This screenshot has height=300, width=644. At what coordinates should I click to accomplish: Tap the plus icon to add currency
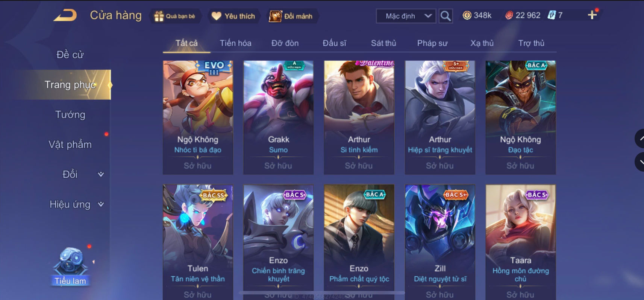(x=592, y=15)
